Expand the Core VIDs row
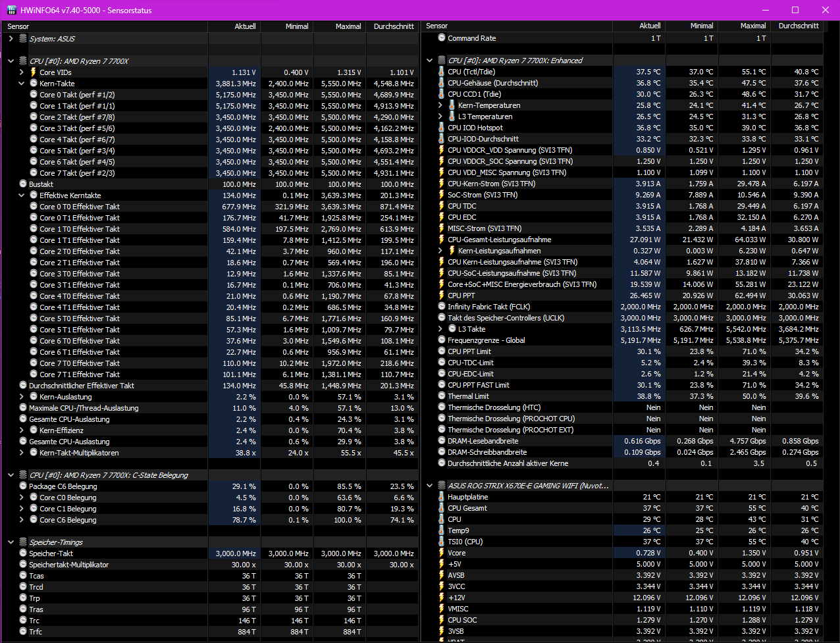The width and height of the screenshot is (840, 643). click(21, 72)
